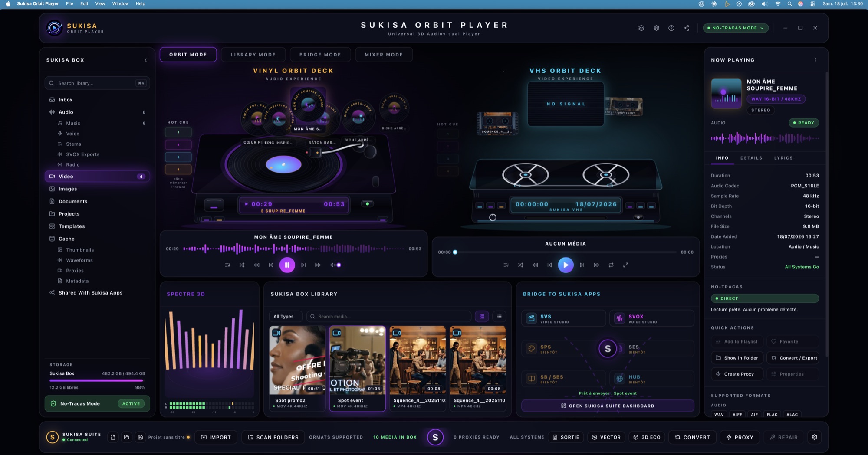Click the Scan Folders button
This screenshot has height=455, width=868.
(x=273, y=437)
